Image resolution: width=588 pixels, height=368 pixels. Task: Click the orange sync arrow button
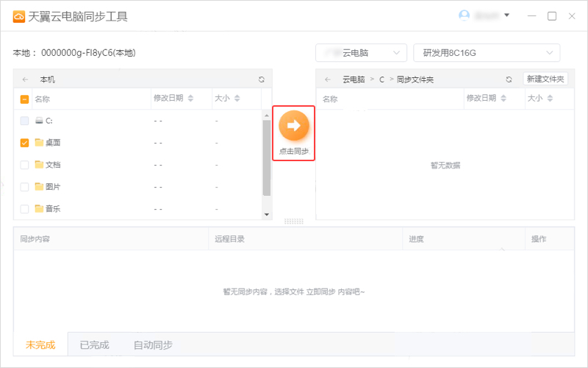(x=293, y=125)
